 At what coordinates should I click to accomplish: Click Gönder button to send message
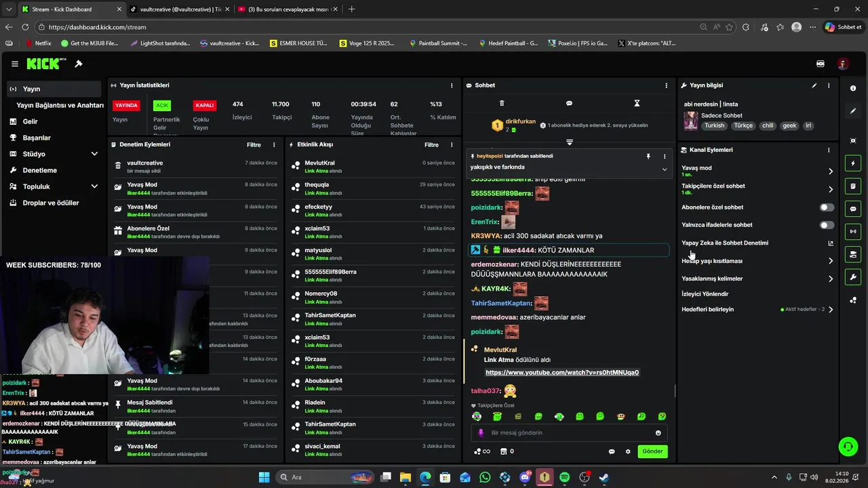click(x=652, y=451)
